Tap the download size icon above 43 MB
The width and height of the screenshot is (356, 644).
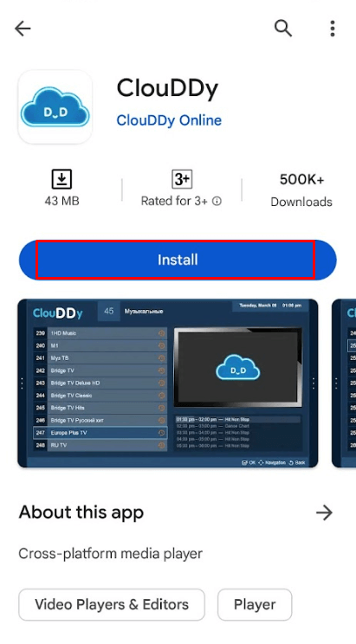[x=61, y=179]
